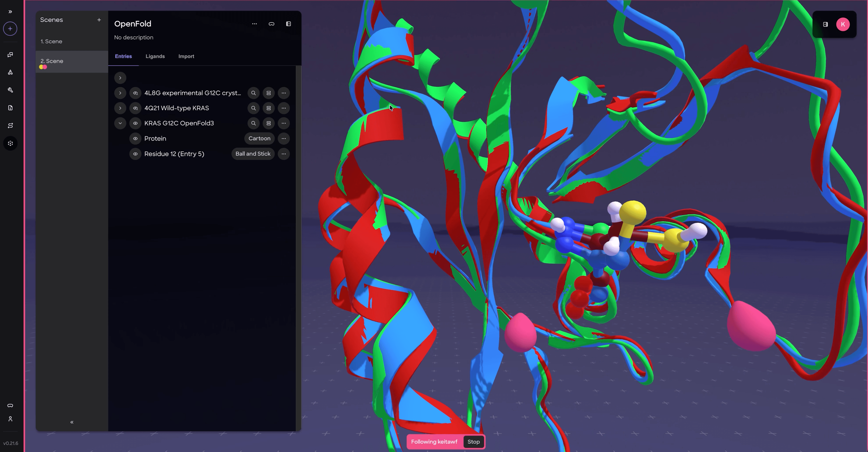This screenshot has width=868, height=452.
Task: Click the wrench tools icon in sidebar
Action: tap(10, 90)
